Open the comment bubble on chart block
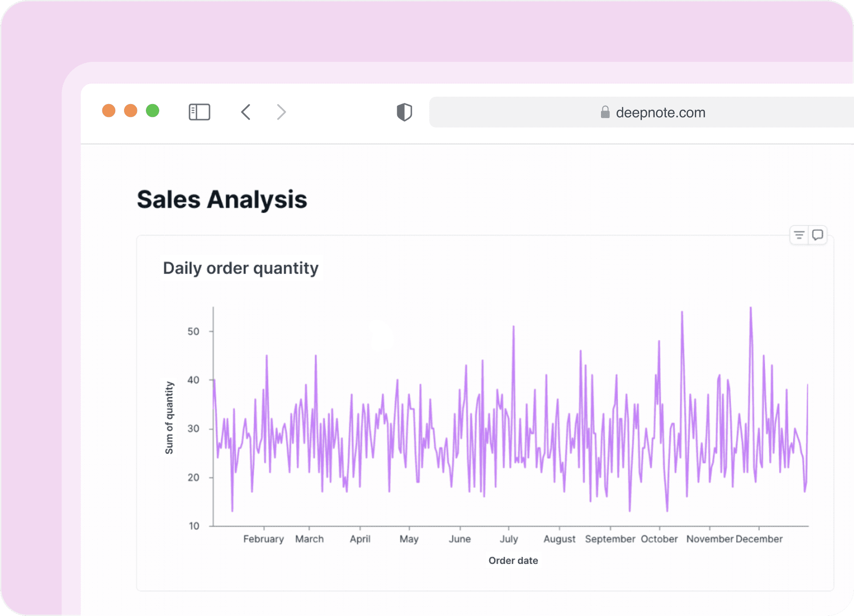Viewport: 854px width, 616px height. pos(818,235)
